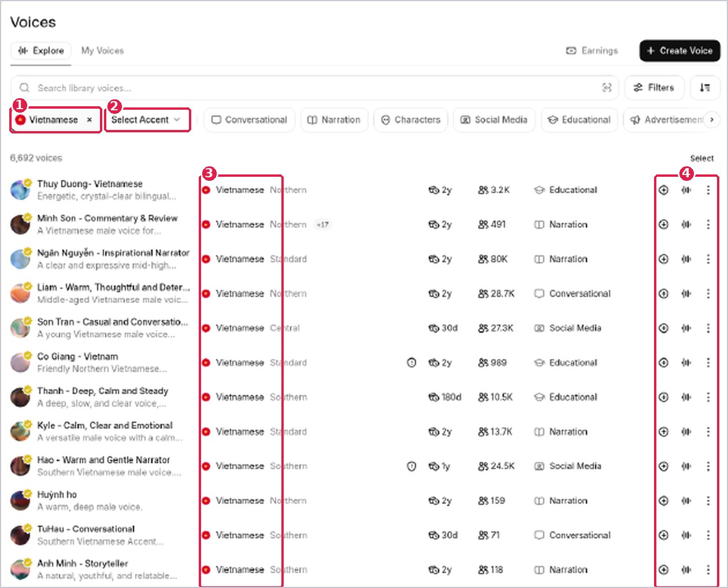Open the Filters panel

coord(654,88)
